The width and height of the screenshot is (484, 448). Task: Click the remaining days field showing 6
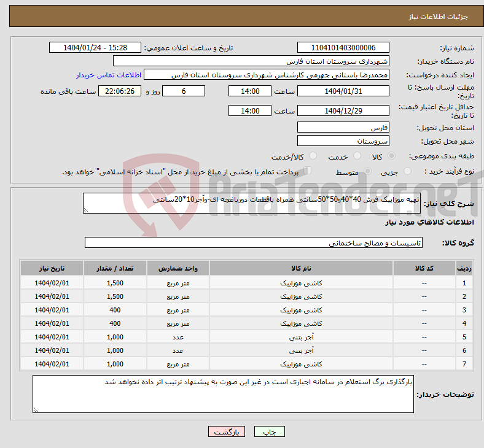click(x=184, y=91)
